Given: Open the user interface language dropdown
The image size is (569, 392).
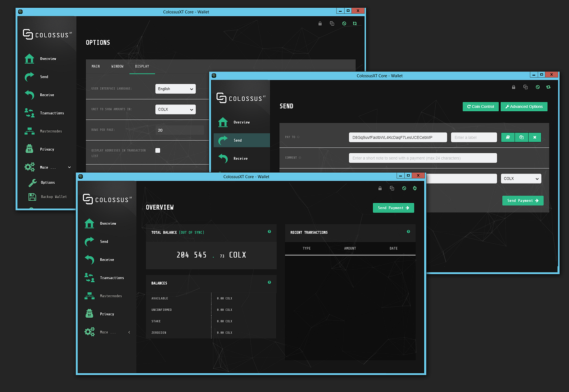Looking at the screenshot, I should coord(176,89).
